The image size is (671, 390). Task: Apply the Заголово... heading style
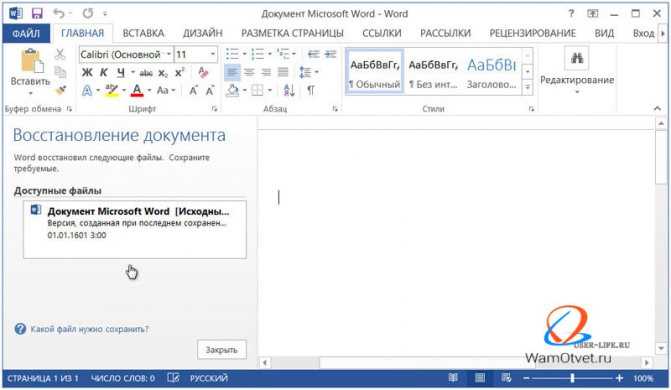coord(492,71)
